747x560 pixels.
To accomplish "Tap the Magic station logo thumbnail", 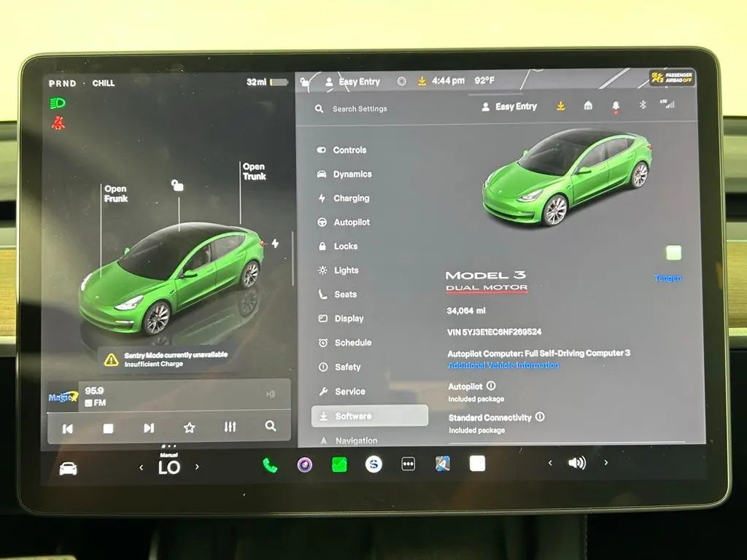I will coord(63,397).
